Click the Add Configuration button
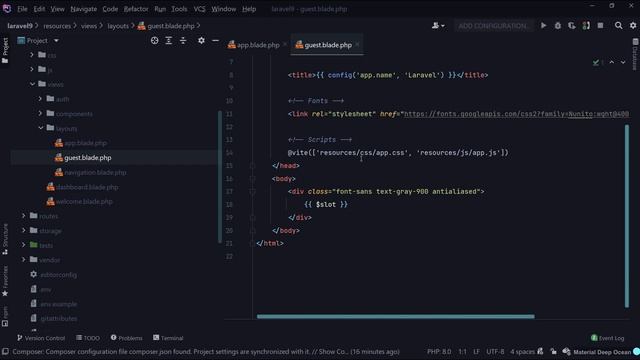640x360 pixels. click(x=492, y=26)
